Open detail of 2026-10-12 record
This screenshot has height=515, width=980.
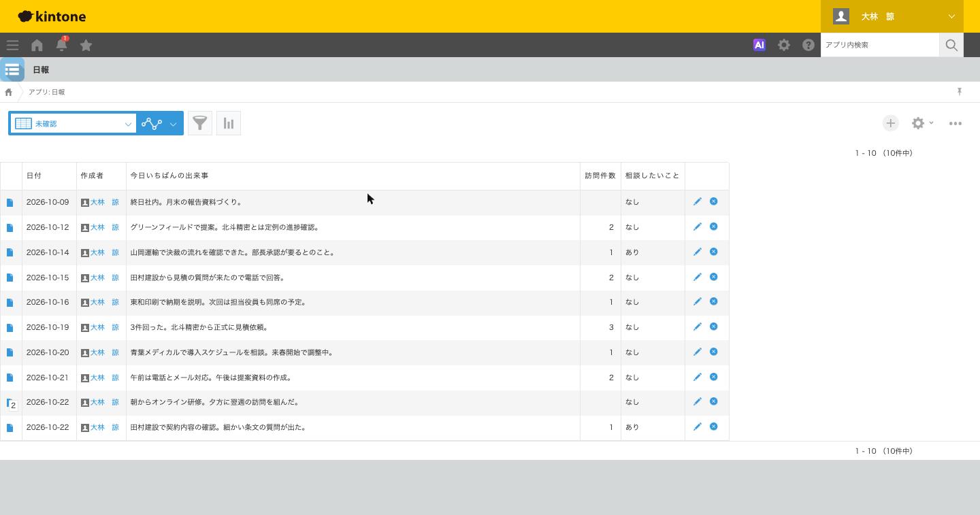(x=10, y=227)
